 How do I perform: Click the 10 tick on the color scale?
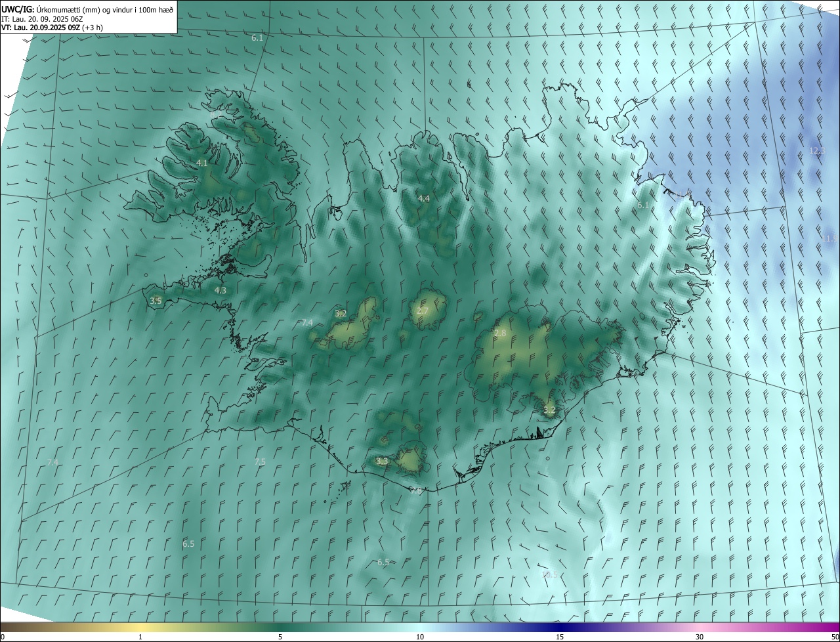point(420,637)
